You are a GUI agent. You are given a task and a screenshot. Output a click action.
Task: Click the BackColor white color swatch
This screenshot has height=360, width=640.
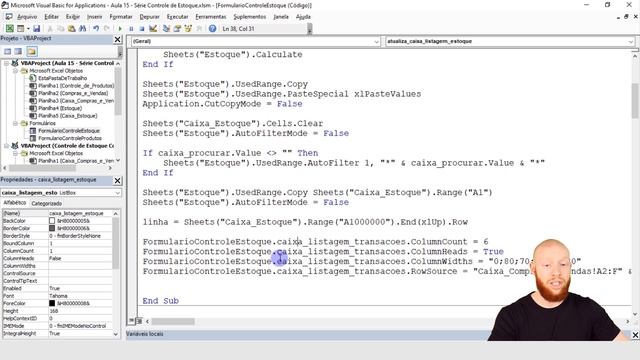tap(52, 221)
